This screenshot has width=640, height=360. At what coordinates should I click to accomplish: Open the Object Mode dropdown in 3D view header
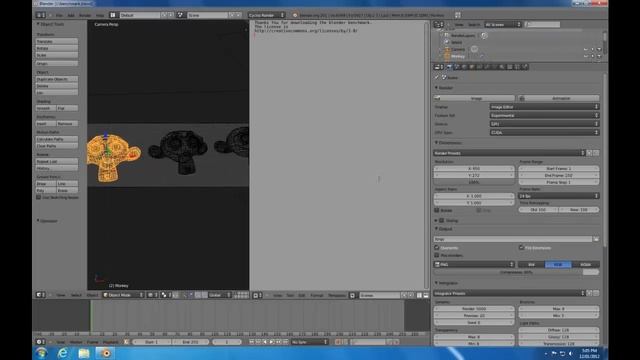click(x=123, y=295)
